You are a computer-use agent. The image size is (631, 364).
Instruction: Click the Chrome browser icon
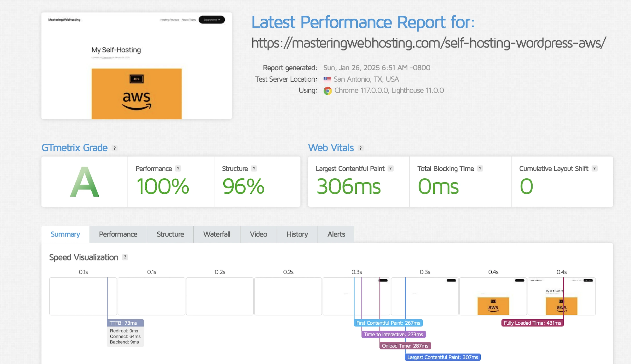pos(328,91)
